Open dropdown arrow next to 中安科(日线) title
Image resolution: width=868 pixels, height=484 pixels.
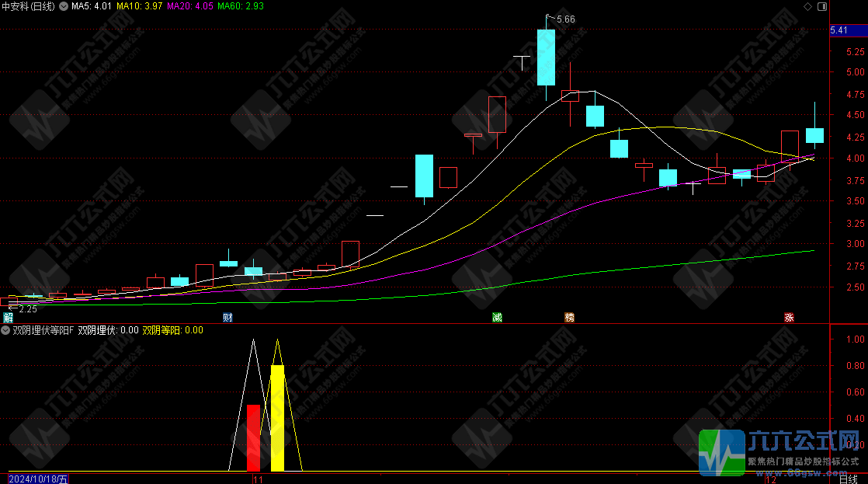coord(63,6)
